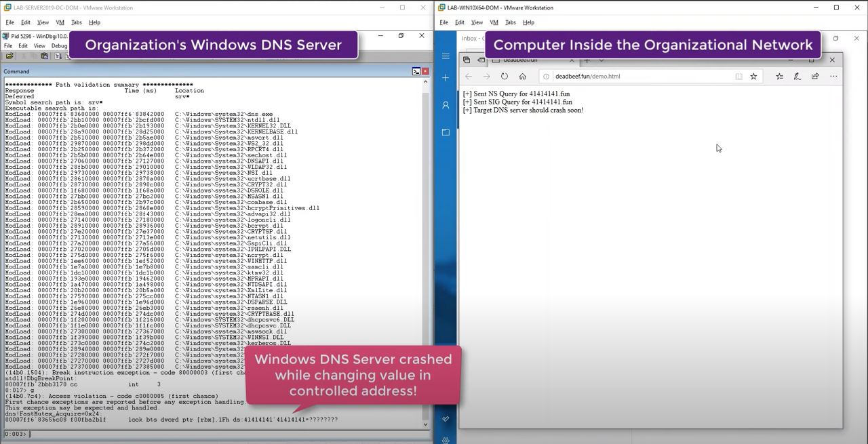Share this page from the Edge toolbar
The width and height of the screenshot is (868, 444).
[x=815, y=77]
